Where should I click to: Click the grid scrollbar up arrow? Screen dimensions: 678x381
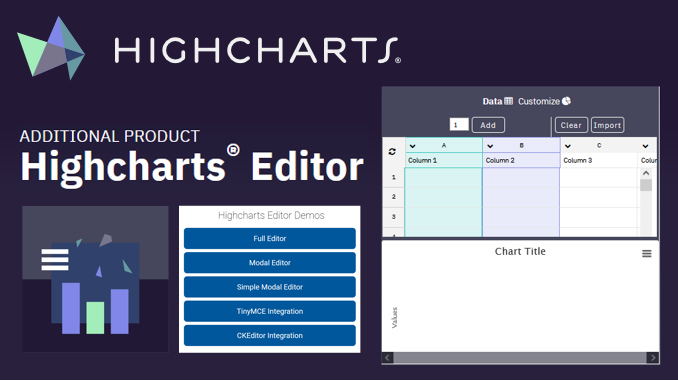click(x=646, y=173)
